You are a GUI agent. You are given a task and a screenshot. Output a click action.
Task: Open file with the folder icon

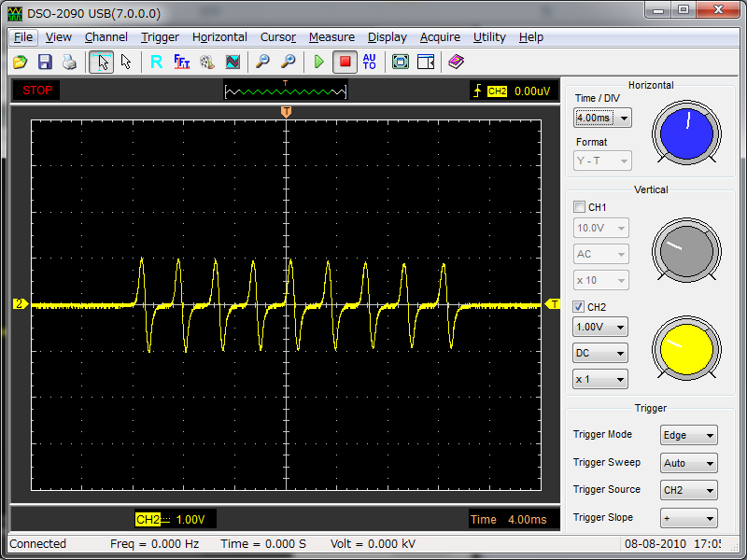[x=20, y=62]
